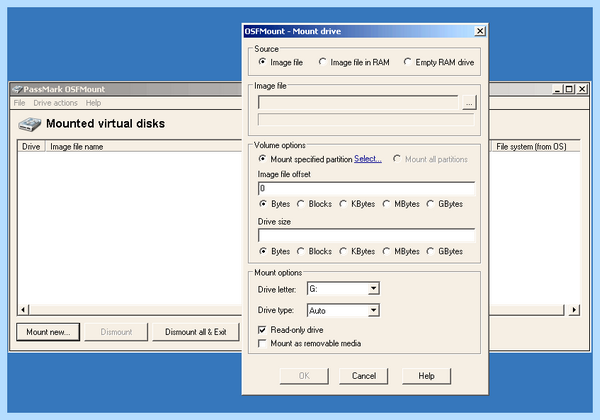This screenshot has width=600, height=420.
Task: Minimize the PassMark OSFMount window
Action: point(557,89)
